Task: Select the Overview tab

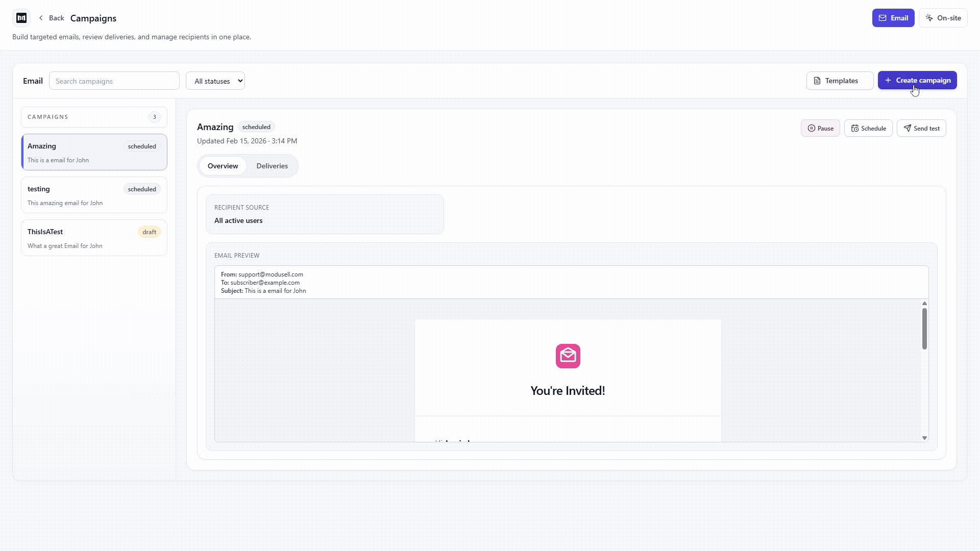Action: pos(223,166)
